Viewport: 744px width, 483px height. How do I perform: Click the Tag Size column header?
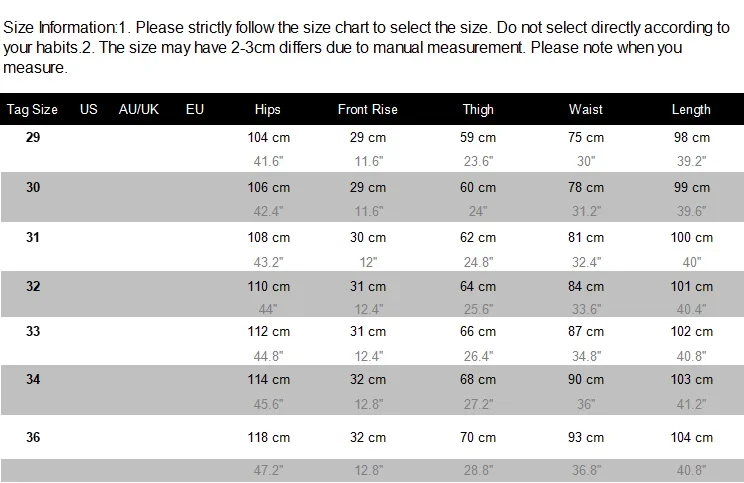pos(32,109)
